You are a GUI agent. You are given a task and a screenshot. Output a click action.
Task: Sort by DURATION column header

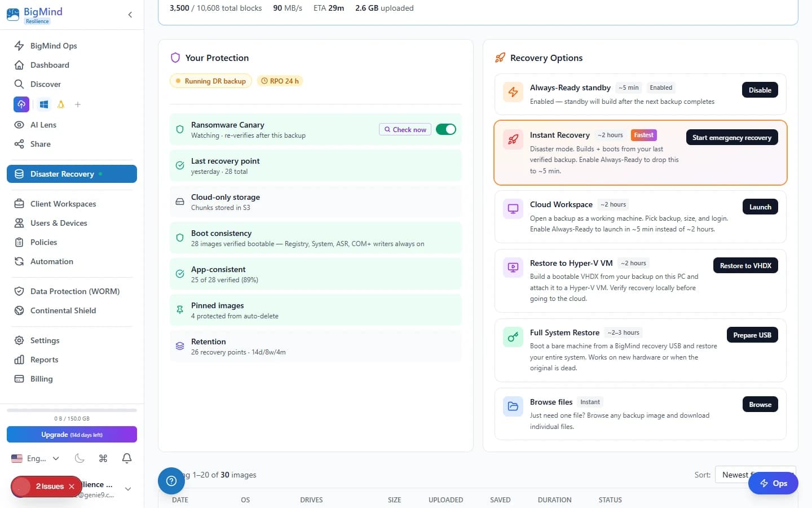click(555, 500)
